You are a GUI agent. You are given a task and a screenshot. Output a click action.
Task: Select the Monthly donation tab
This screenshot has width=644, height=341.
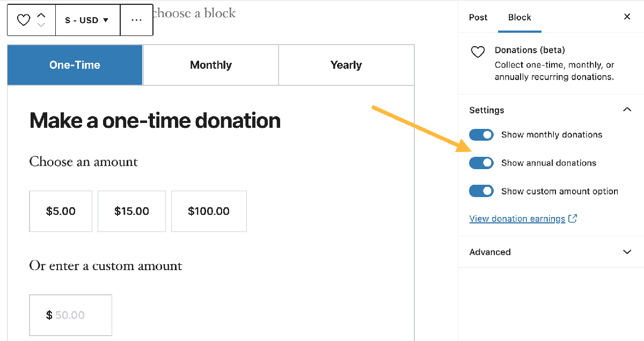[x=211, y=65]
